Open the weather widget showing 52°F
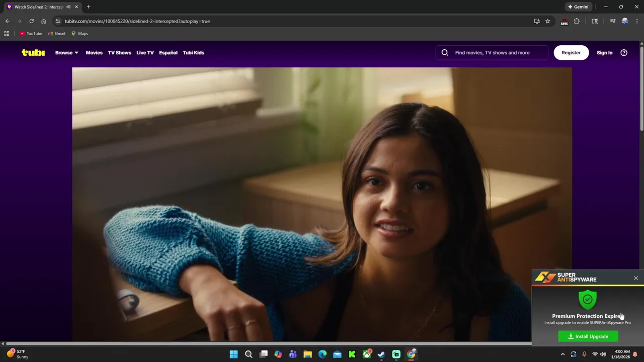This screenshot has width=644, height=362. click(x=18, y=354)
